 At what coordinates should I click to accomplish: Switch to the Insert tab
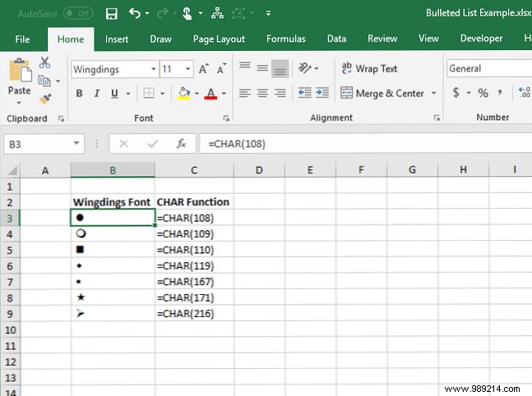tap(117, 39)
